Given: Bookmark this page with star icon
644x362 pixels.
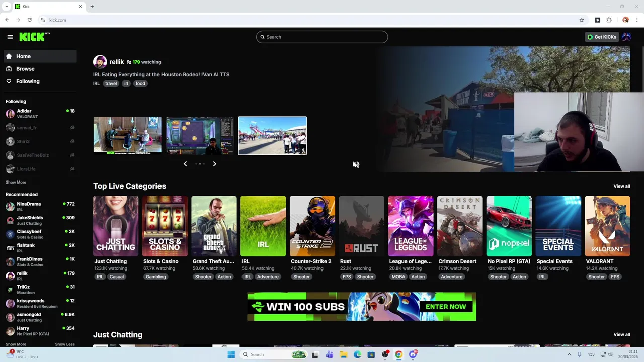Looking at the screenshot, I should tap(582, 20).
